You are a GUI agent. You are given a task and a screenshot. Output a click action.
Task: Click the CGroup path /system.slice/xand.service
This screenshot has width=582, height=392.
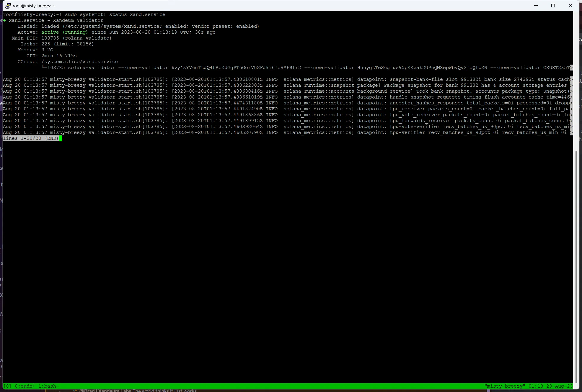[80, 62]
